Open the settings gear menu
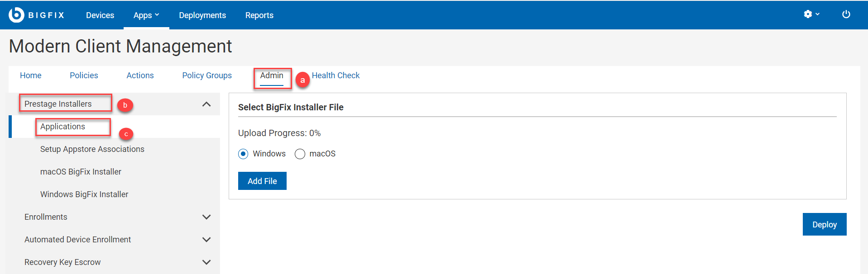This screenshot has width=868, height=274. (811, 14)
